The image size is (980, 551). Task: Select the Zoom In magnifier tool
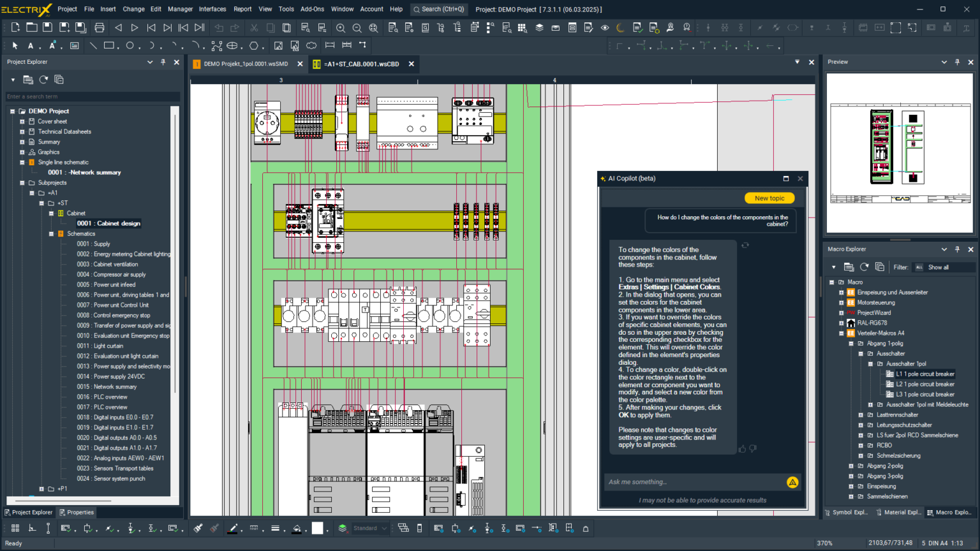click(x=341, y=28)
